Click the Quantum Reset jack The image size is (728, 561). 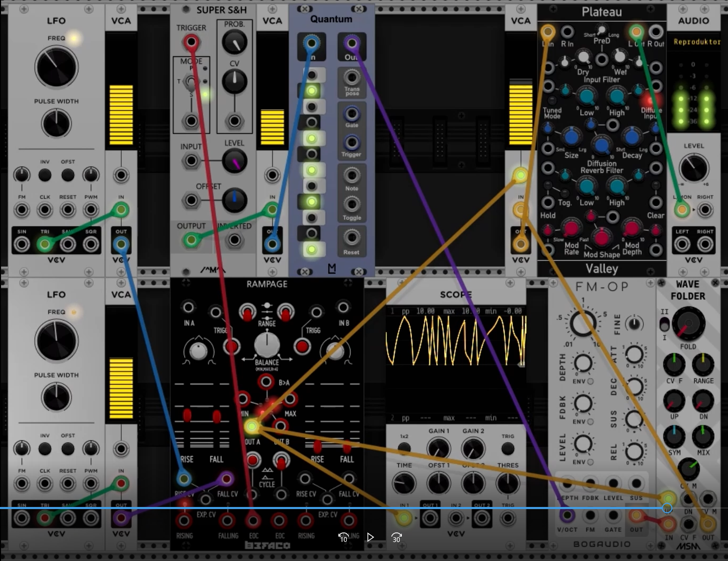[x=352, y=238]
